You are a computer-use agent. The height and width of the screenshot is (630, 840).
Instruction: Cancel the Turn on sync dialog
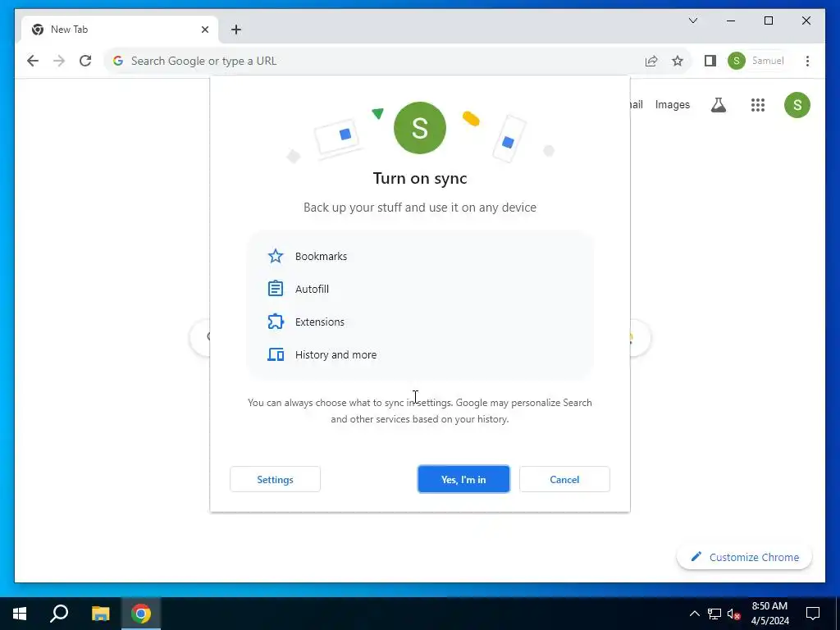pos(564,479)
